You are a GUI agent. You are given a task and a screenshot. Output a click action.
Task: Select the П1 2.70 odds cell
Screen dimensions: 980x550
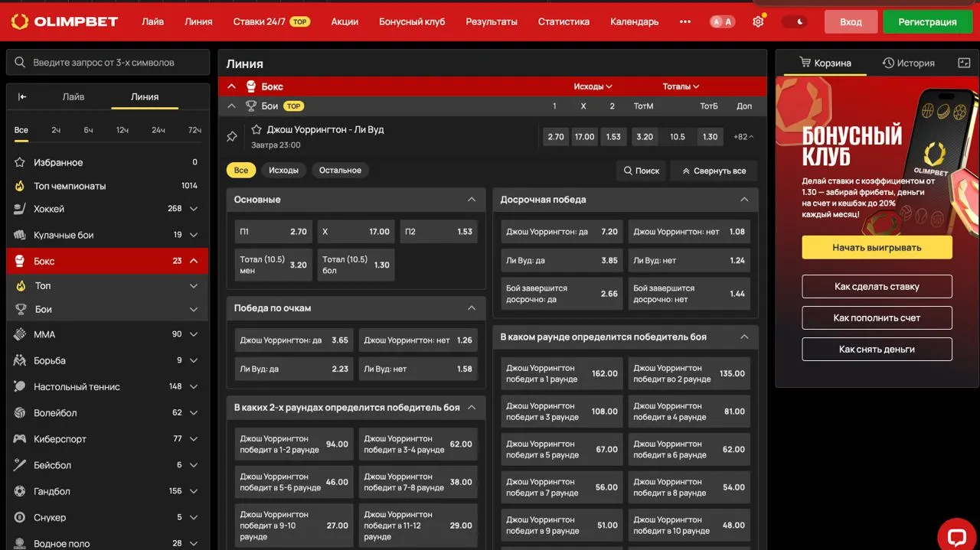point(273,232)
